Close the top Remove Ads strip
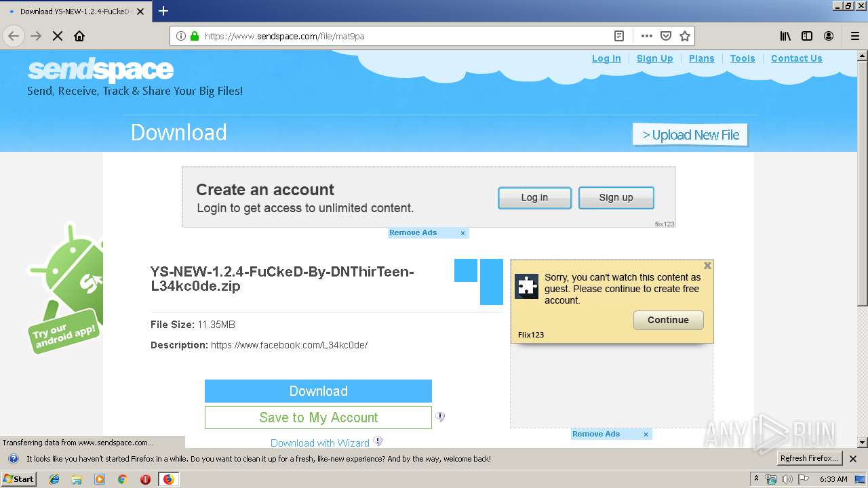868x488 pixels. (462, 233)
